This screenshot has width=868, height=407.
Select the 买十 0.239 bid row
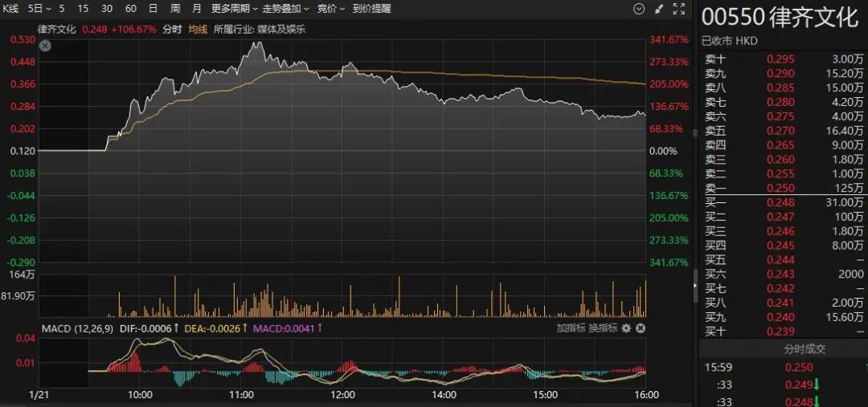coord(784,332)
